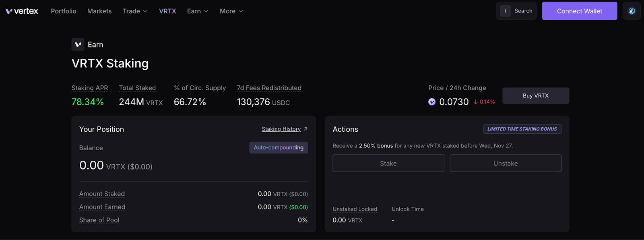644x240 pixels.
Task: Go to the Portfolio page
Action: pyautogui.click(x=64, y=11)
